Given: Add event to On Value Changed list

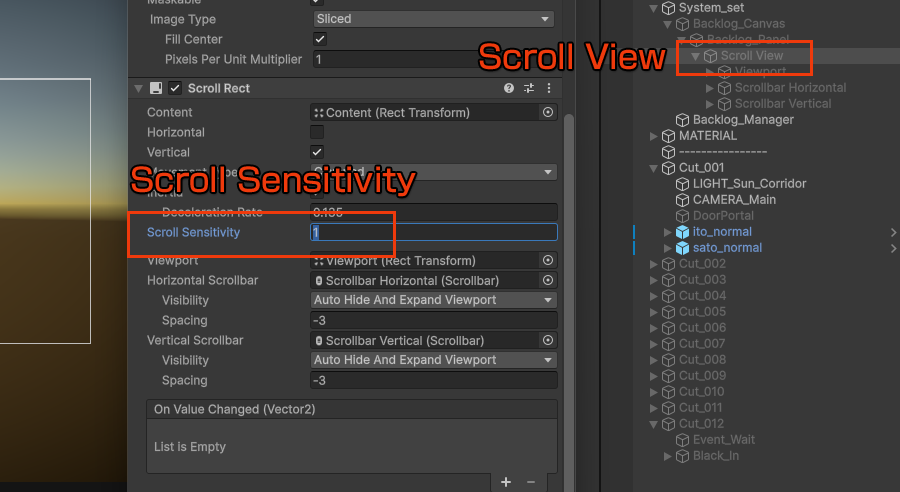Looking at the screenshot, I should 506,482.
